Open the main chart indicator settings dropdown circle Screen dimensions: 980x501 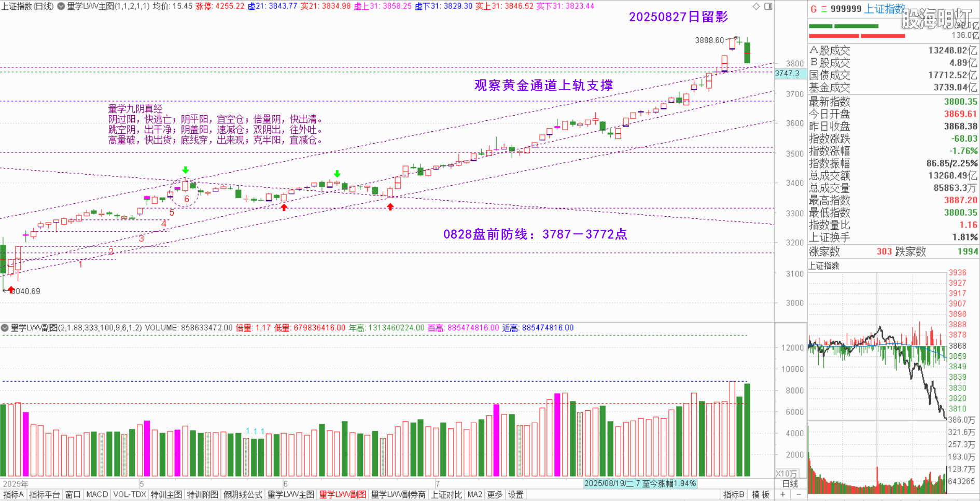tap(61, 6)
